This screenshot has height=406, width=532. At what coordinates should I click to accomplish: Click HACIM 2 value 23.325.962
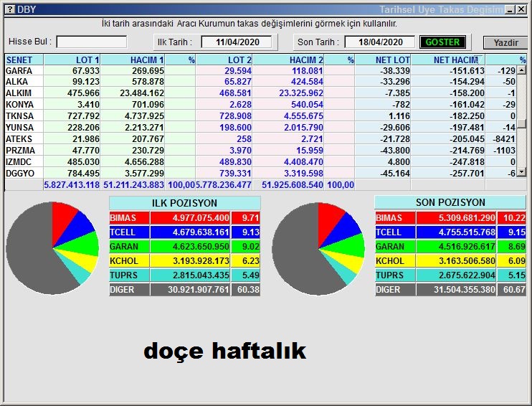301,93
